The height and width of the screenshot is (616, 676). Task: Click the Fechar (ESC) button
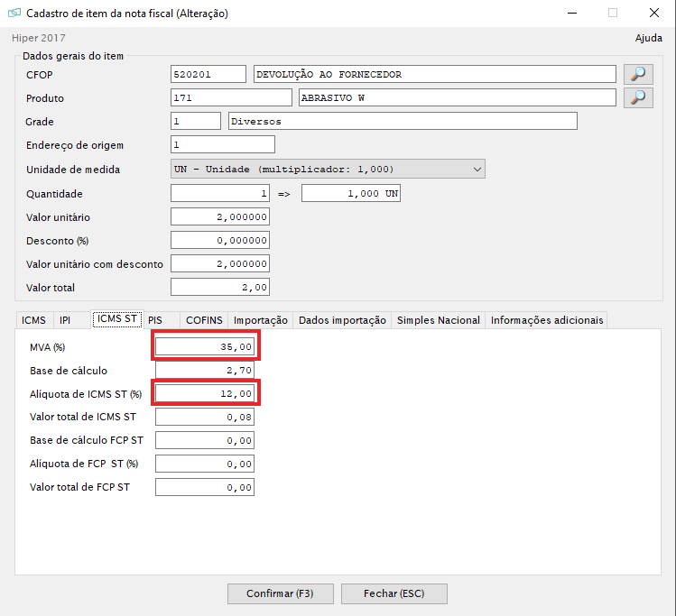tap(393, 593)
